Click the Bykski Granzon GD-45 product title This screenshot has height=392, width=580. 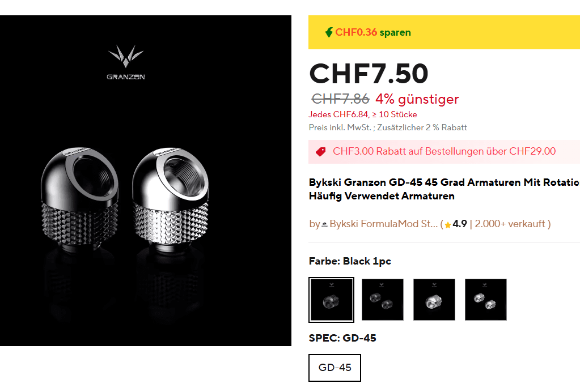[444, 189]
